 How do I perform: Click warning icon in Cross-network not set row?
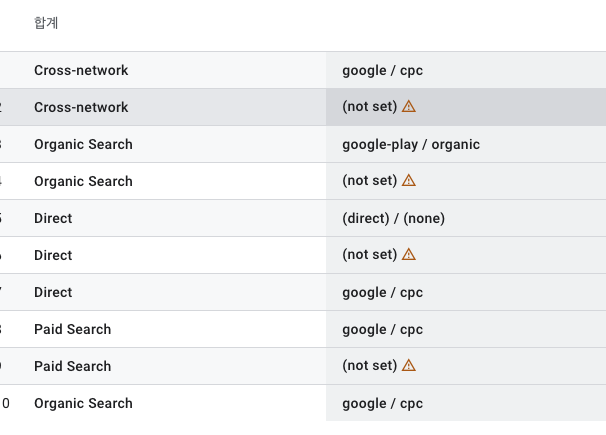pos(409,106)
